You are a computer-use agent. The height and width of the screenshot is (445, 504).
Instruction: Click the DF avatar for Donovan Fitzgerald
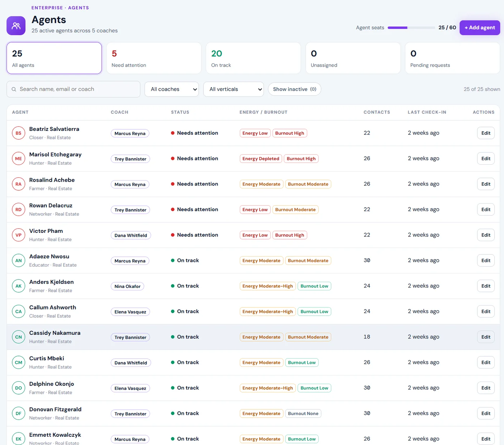click(18, 414)
